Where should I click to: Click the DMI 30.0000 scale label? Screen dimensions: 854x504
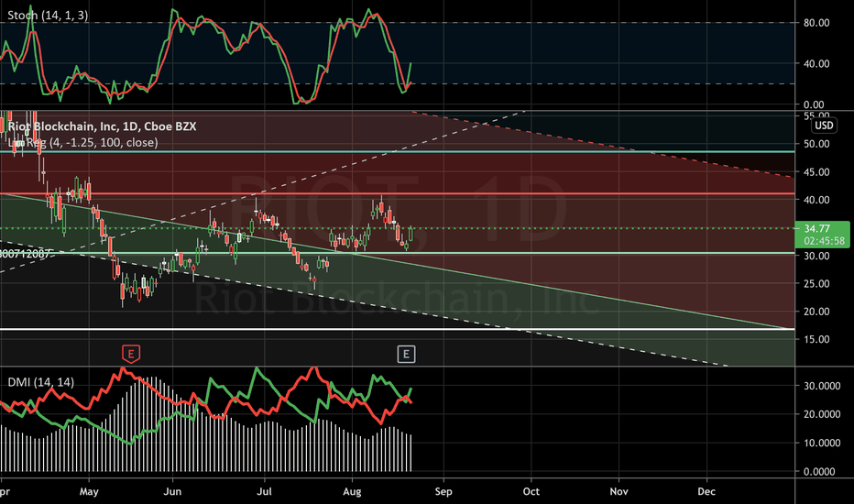[x=822, y=386]
